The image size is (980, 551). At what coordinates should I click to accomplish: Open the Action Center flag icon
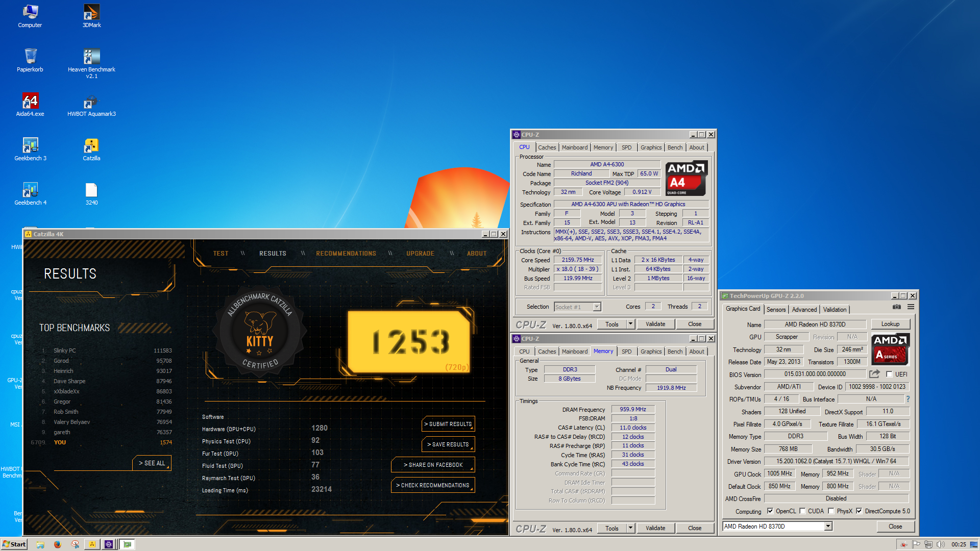pos(916,544)
